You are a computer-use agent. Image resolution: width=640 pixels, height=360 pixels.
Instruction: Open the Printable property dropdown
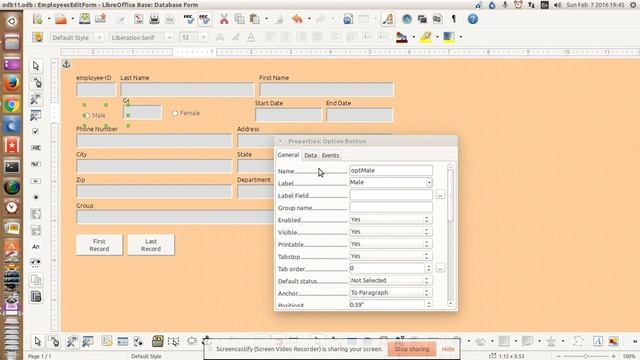391,244
